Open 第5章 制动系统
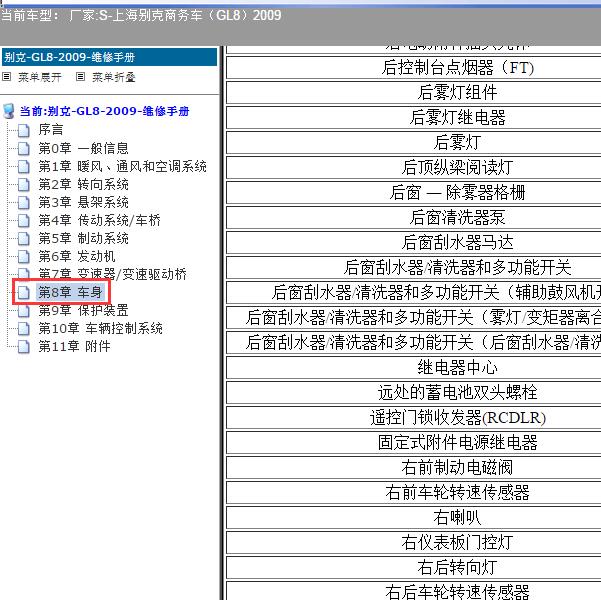 83,238
